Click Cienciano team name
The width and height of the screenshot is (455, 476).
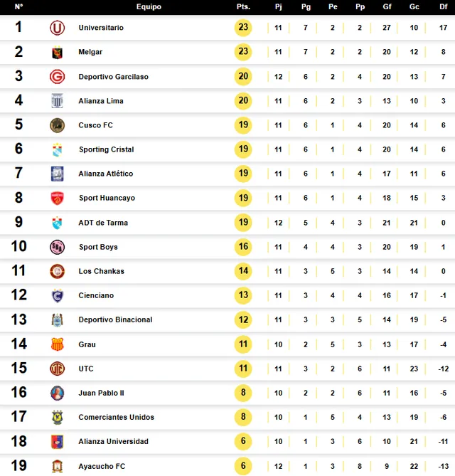tap(96, 295)
